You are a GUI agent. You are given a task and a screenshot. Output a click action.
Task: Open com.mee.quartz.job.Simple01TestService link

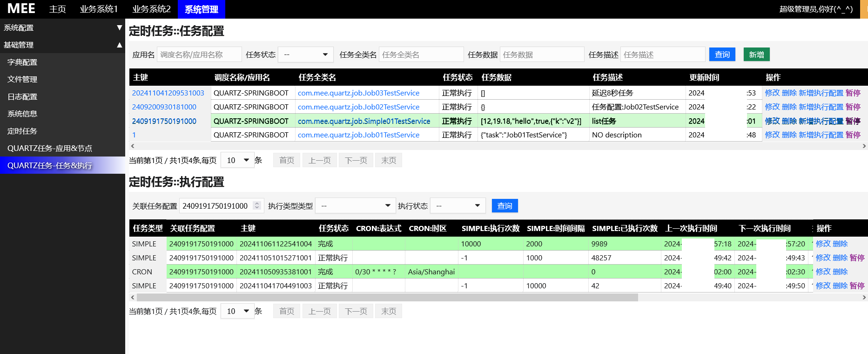364,121
